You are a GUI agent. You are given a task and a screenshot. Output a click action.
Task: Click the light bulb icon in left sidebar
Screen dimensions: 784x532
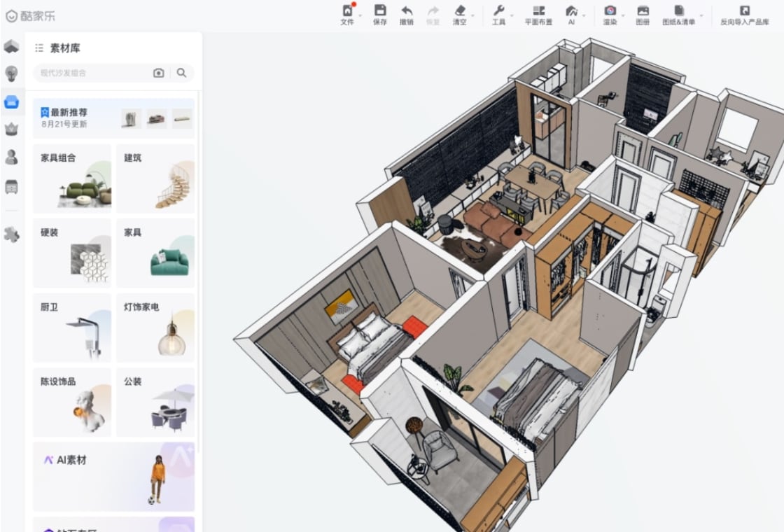[x=11, y=73]
